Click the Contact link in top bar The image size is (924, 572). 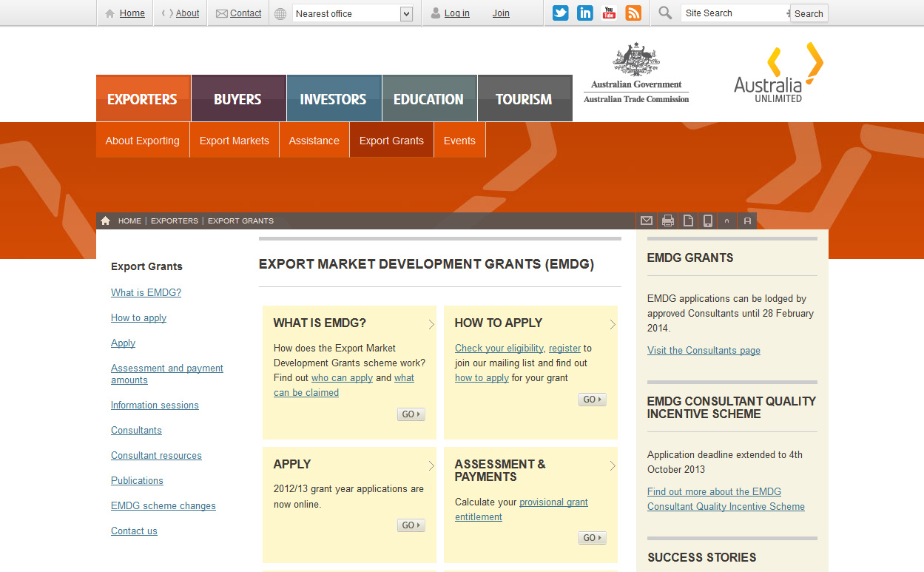pos(246,13)
